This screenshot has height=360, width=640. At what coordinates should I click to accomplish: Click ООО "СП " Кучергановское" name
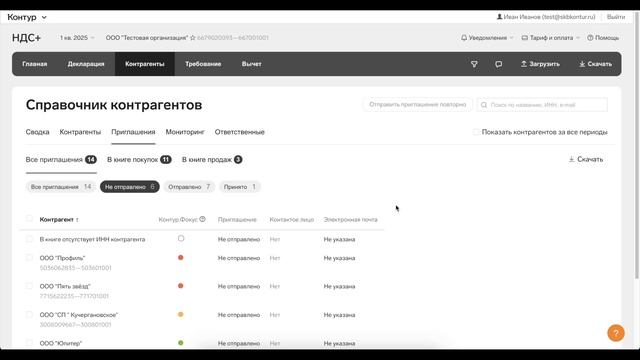(x=79, y=315)
